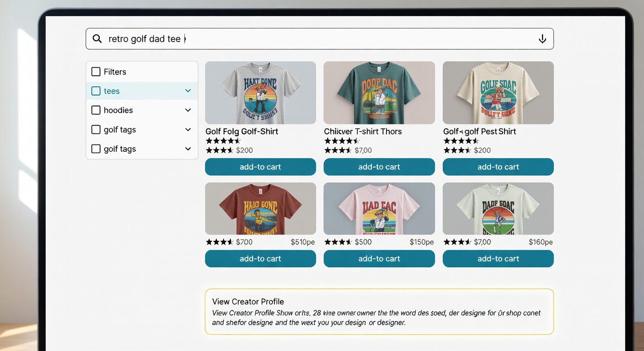The image size is (644, 351).
Task: Click the $7,00 price under Chiicver T-shirt Thors
Action: (363, 150)
